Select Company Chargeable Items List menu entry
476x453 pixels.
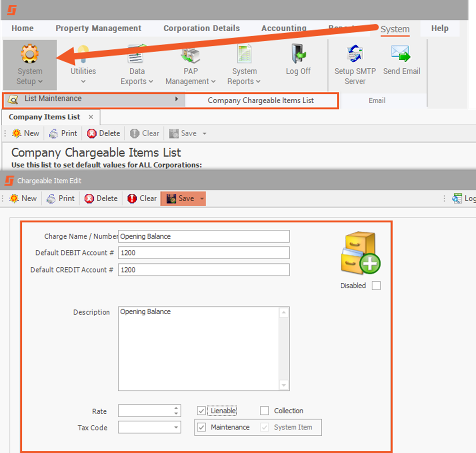click(261, 100)
